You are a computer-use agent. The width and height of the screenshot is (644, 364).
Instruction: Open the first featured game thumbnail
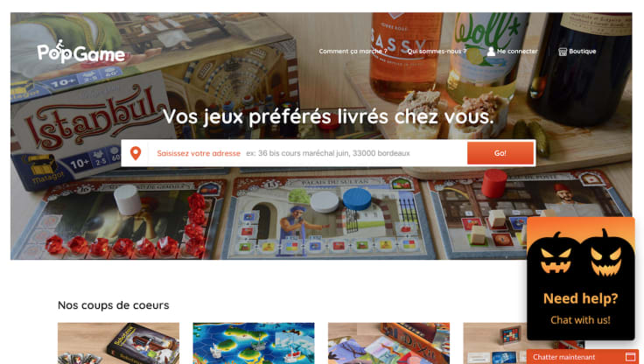[118, 343]
